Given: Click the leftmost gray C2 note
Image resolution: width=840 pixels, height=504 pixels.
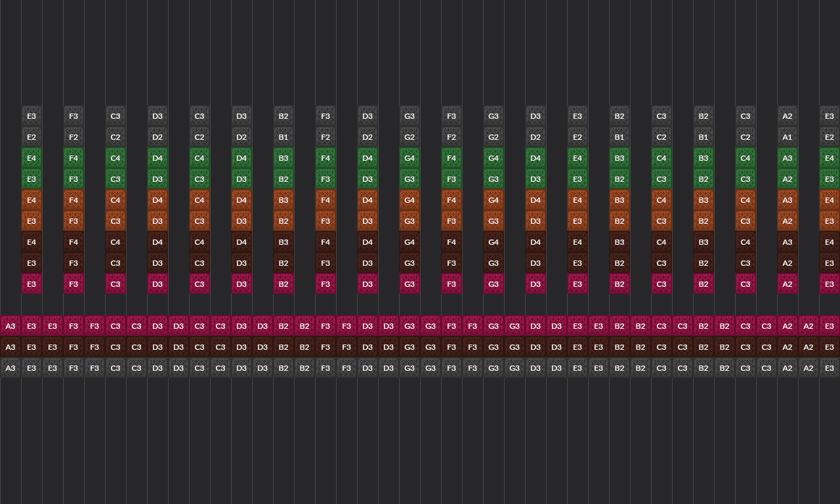Looking at the screenshot, I should click(115, 137).
